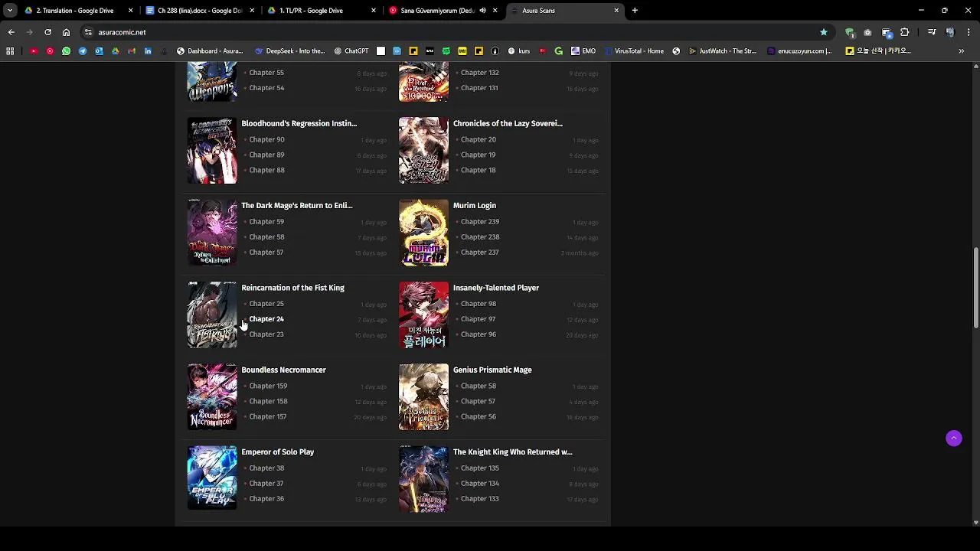This screenshot has height=551, width=980.
Task: Click the page vertical scrollbar thumb
Action: 976,288
